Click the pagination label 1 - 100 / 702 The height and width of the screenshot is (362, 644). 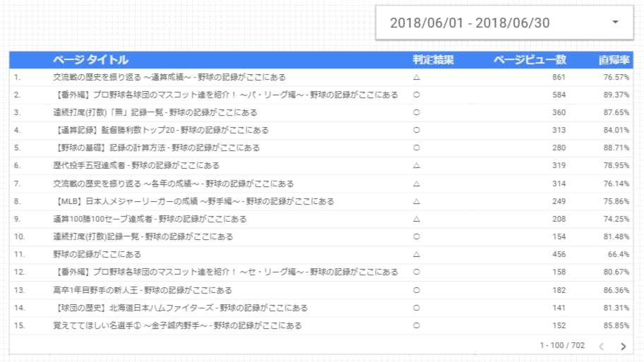(x=562, y=346)
